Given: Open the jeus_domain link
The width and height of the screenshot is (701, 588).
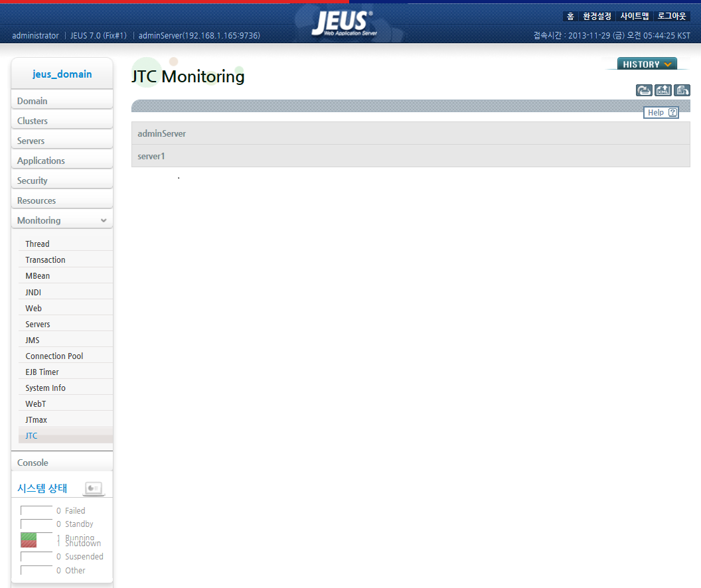Looking at the screenshot, I should 62,74.
